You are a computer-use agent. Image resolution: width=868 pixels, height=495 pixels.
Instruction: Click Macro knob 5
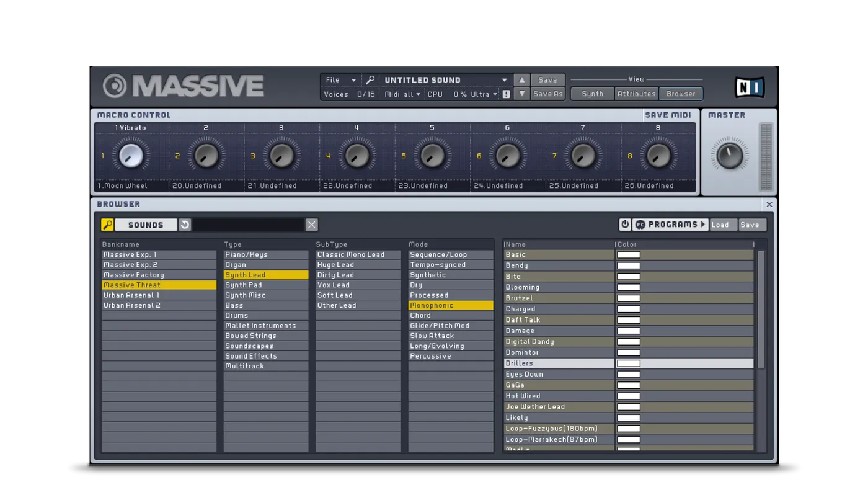432,156
